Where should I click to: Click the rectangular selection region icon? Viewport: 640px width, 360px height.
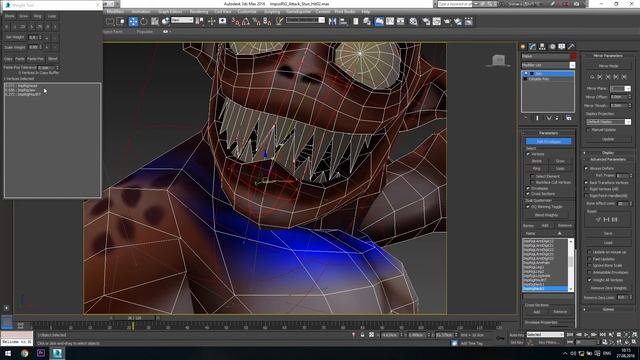(110, 21)
